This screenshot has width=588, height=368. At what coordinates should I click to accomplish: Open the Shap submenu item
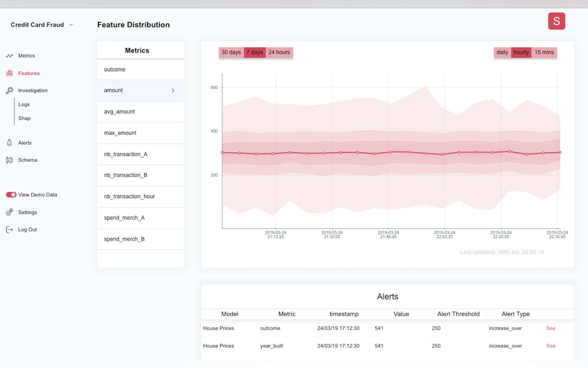click(24, 118)
